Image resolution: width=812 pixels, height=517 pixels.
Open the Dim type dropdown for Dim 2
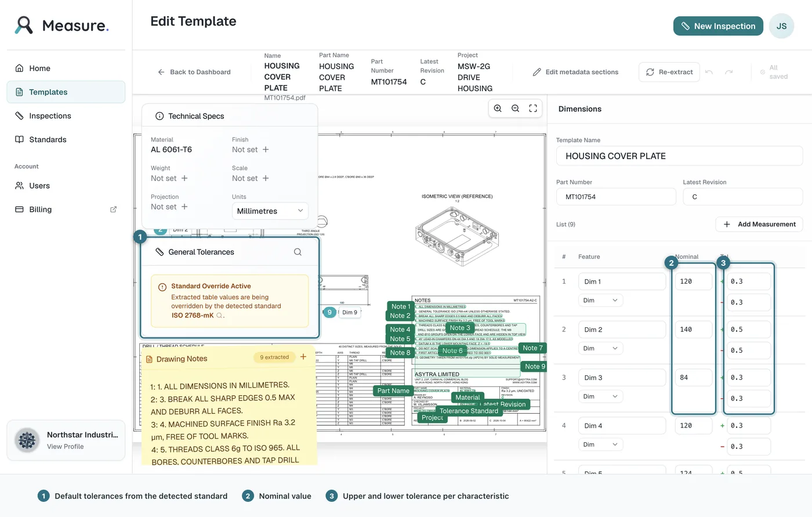pos(601,348)
